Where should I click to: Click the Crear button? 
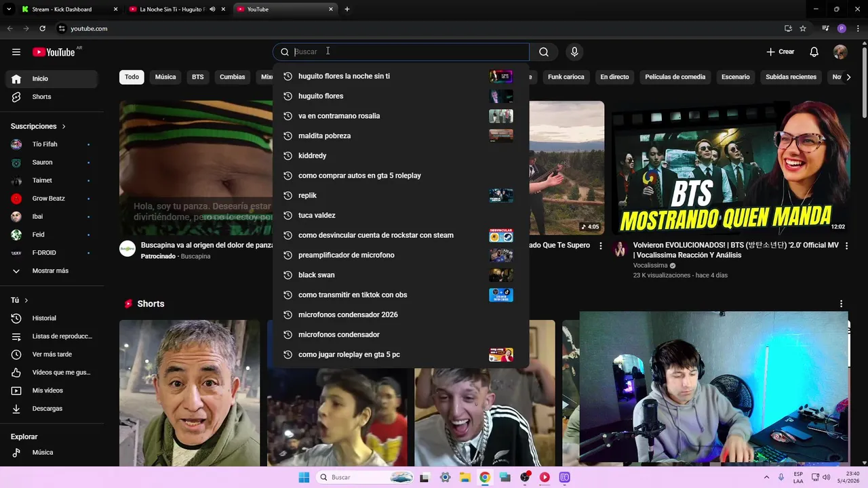coord(781,52)
